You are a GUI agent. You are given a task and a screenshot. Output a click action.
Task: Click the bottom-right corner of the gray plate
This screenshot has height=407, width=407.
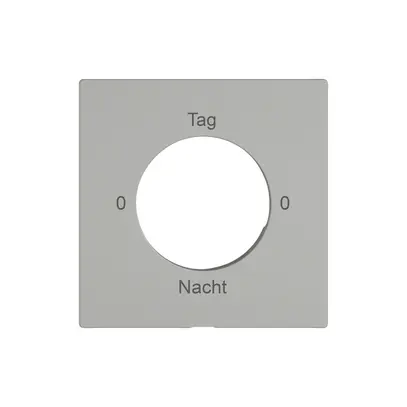(325, 325)
